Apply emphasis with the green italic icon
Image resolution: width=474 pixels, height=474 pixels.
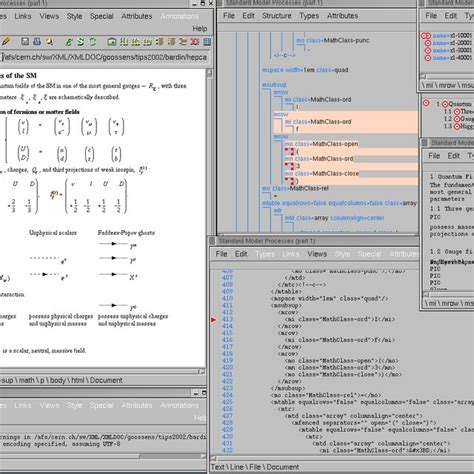tap(68, 42)
